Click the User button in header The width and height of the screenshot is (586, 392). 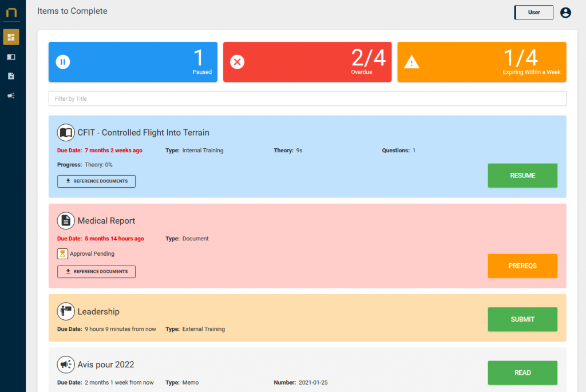coord(534,13)
